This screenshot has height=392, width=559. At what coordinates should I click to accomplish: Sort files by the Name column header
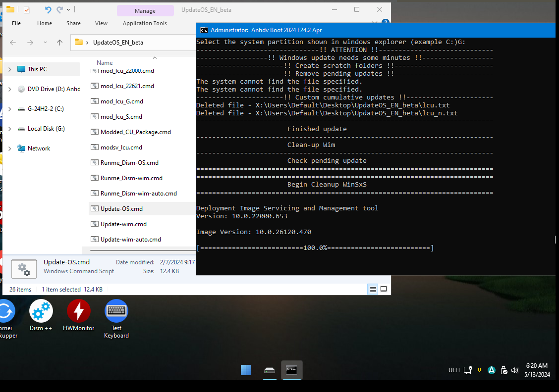[x=105, y=63]
